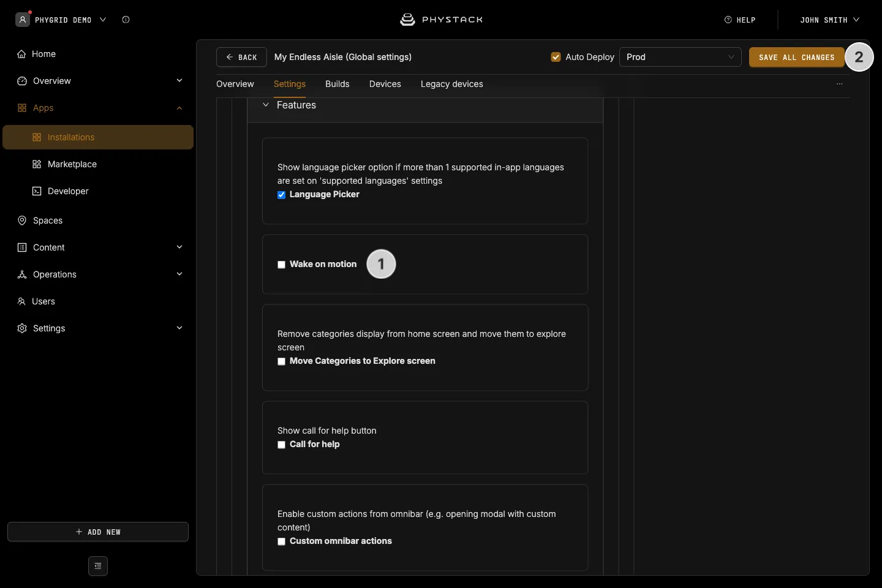Screen dimensions: 882x588
Task: Expand the Operations sidebar chevron
Action: coord(179,274)
